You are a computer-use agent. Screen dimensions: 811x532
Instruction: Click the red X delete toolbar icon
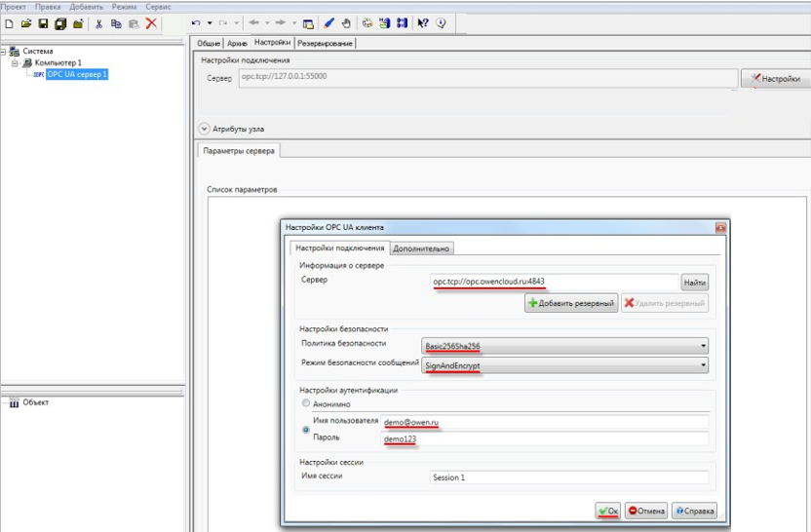click(x=151, y=23)
